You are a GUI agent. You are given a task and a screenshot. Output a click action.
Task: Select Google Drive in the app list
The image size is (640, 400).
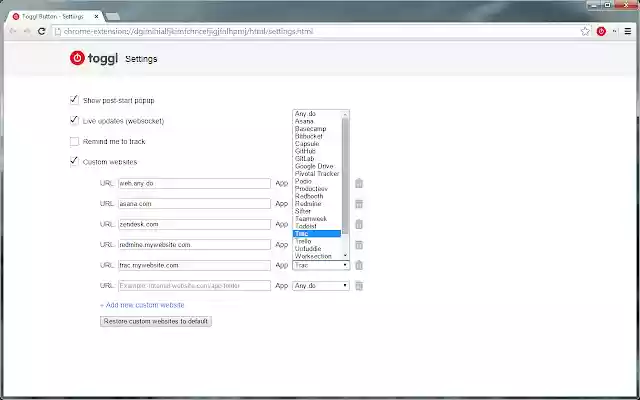[x=317, y=166]
